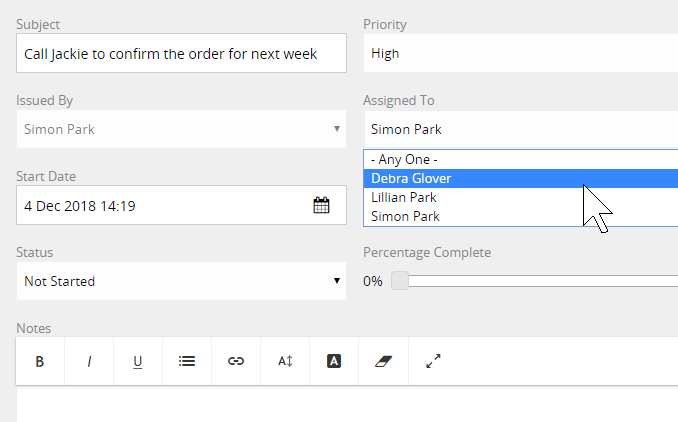678x422 pixels.
Task: Click the Percentage Complete slider handle
Action: 400,281
